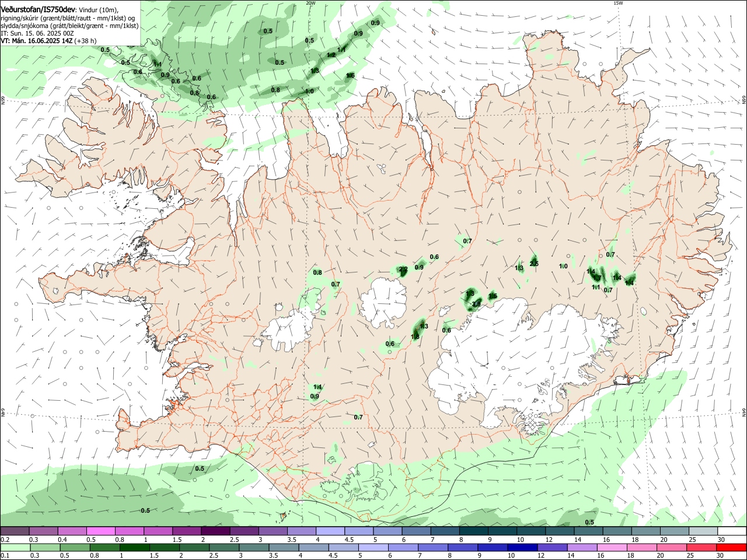Click the top-row white swatch after 30
The width and height of the screenshot is (747, 560).
[x=731, y=531]
